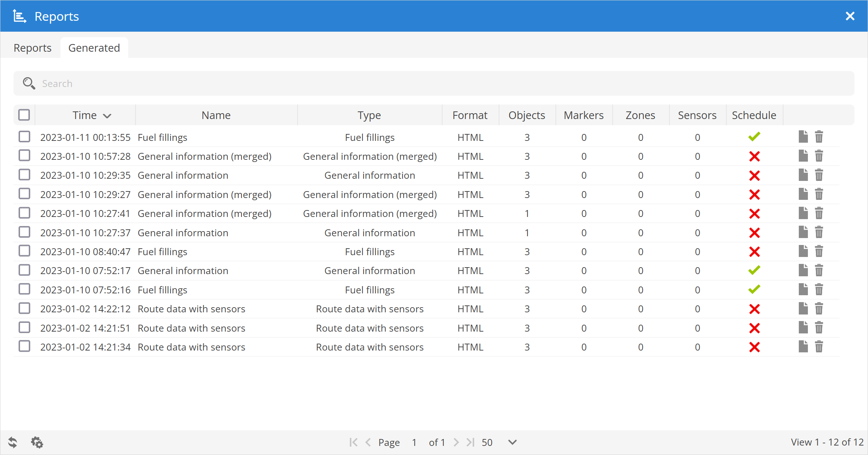Open the 2023-01-11 Fuel fillings report file
The width and height of the screenshot is (868, 455).
click(803, 137)
